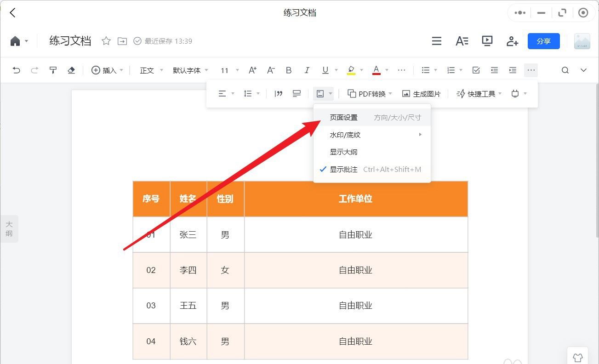Open presentation mode icon
The width and height of the screenshot is (599, 364).
(x=487, y=41)
